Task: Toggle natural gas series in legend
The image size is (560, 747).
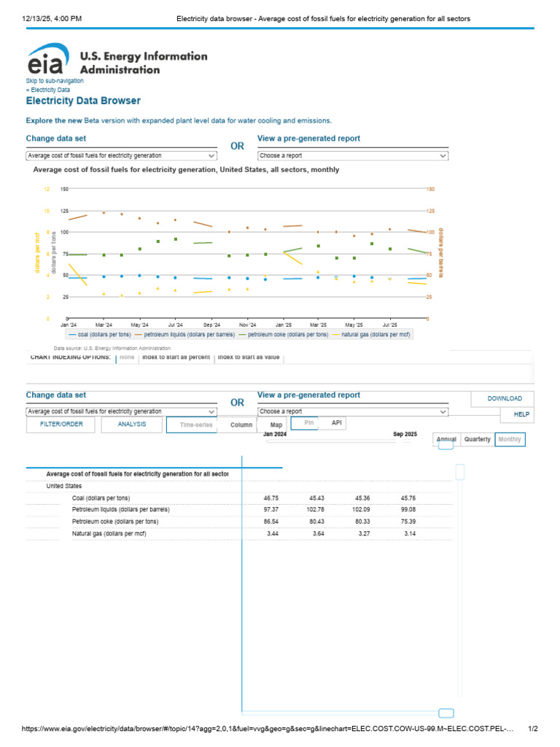Action: (x=371, y=334)
